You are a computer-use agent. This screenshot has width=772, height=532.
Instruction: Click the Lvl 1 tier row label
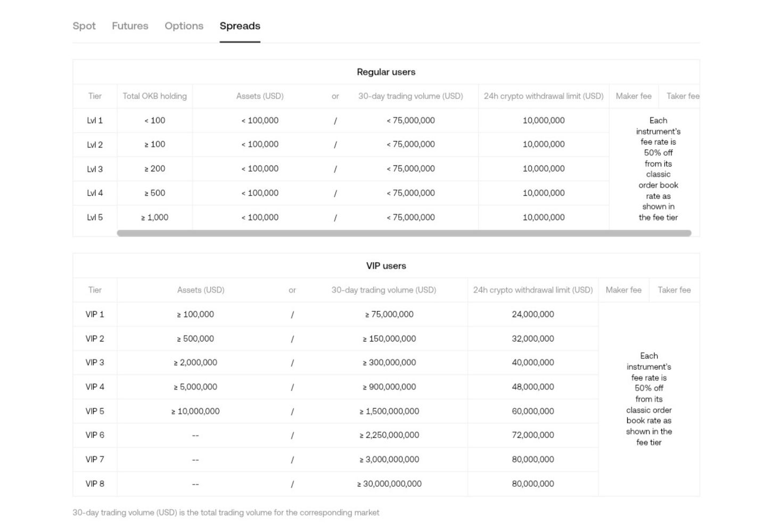tap(95, 121)
